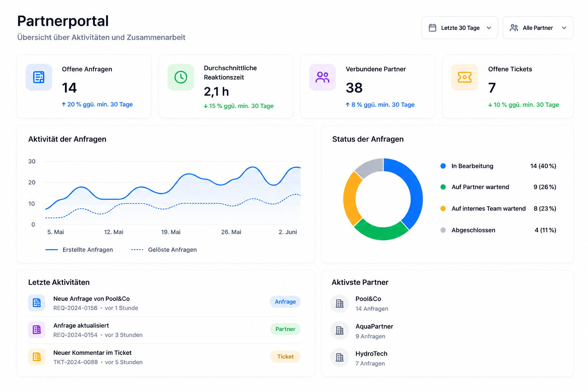Click the building icon beside AquaPartner
588x392 pixels.
pyautogui.click(x=340, y=330)
